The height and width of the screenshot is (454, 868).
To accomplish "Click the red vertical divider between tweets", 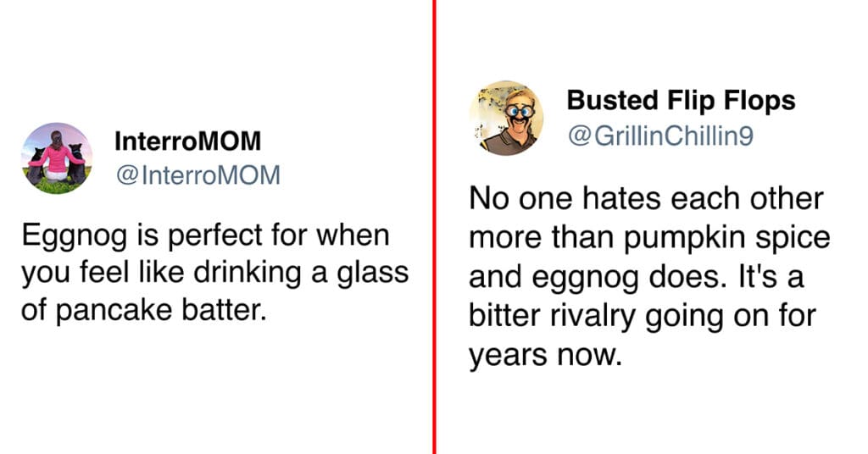I will coord(435,227).
